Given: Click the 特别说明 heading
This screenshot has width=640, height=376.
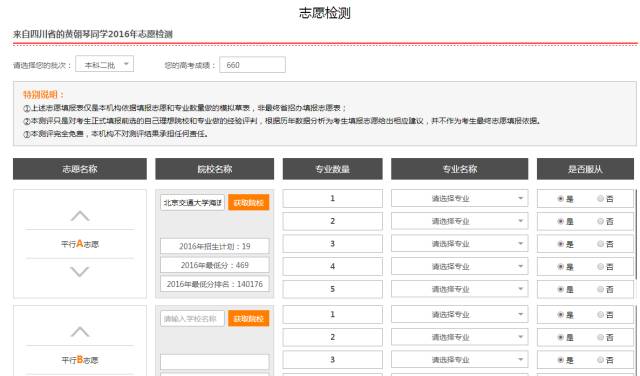Looking at the screenshot, I should [44, 95].
